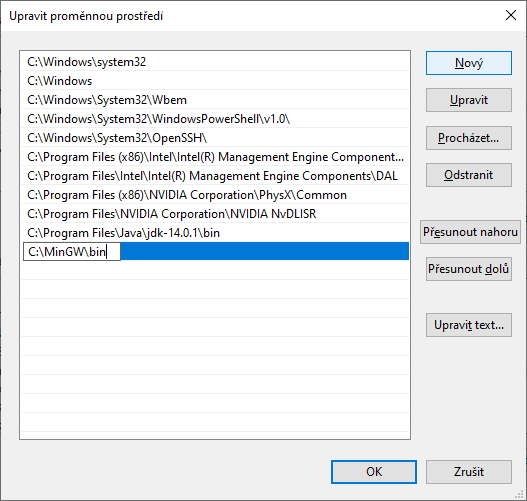This screenshot has height=501, width=527.
Task: Cancel with the Zrušit button
Action: [469, 472]
